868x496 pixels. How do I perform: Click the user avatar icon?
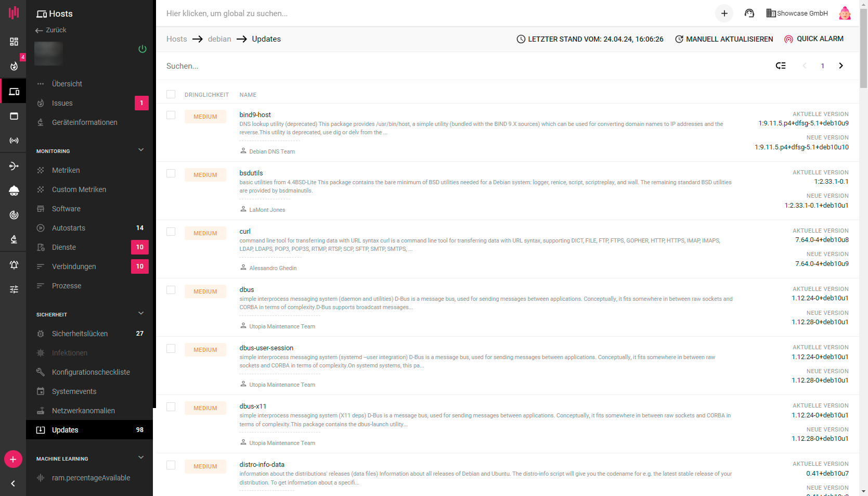pyautogui.click(x=845, y=14)
